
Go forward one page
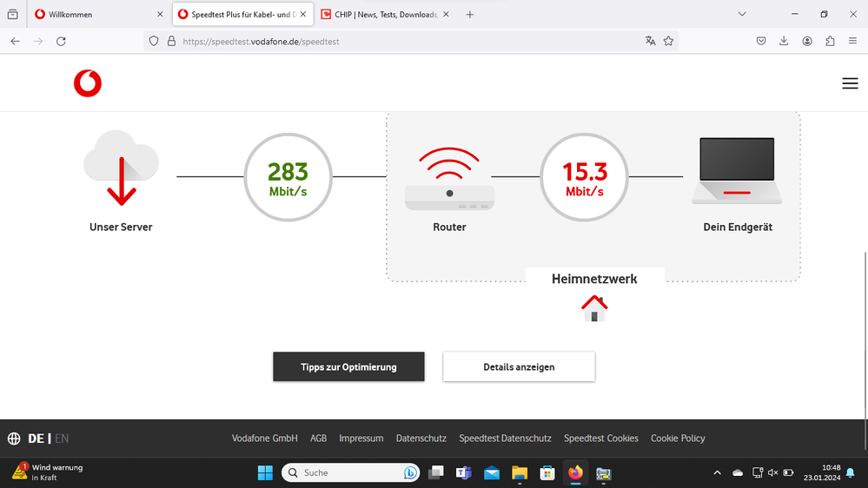click(x=38, y=42)
